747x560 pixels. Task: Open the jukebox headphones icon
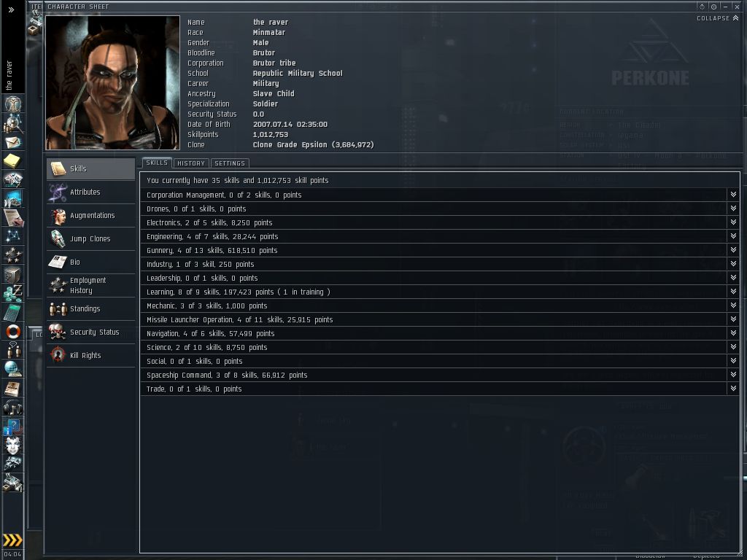point(13,407)
